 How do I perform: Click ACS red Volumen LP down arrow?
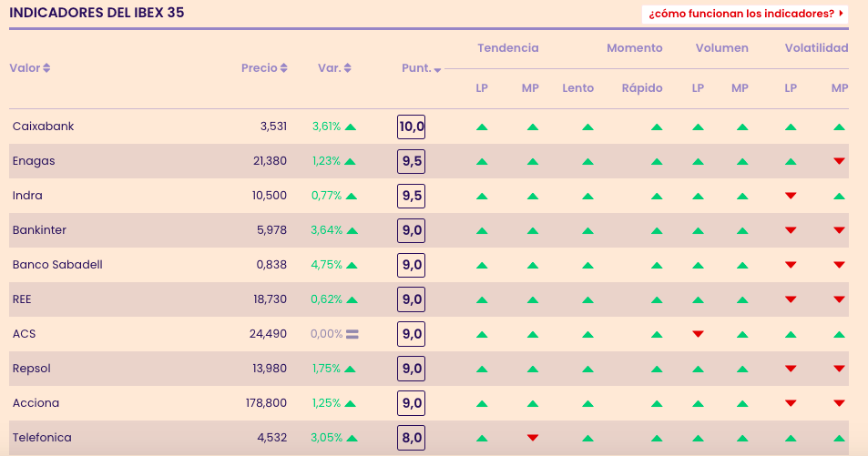coord(698,334)
